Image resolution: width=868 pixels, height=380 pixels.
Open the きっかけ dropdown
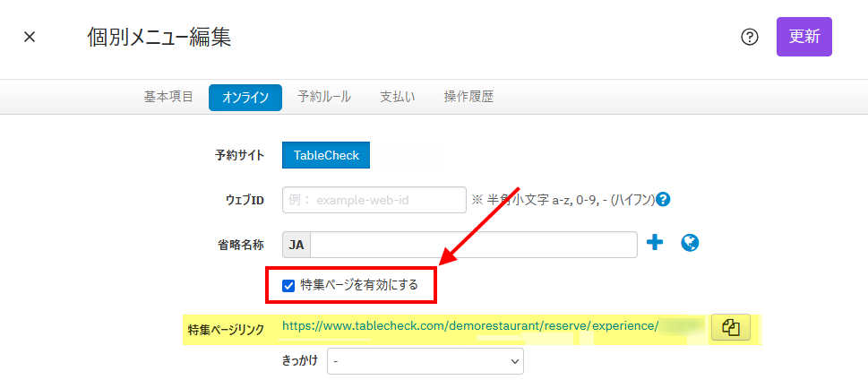pyautogui.click(x=425, y=361)
